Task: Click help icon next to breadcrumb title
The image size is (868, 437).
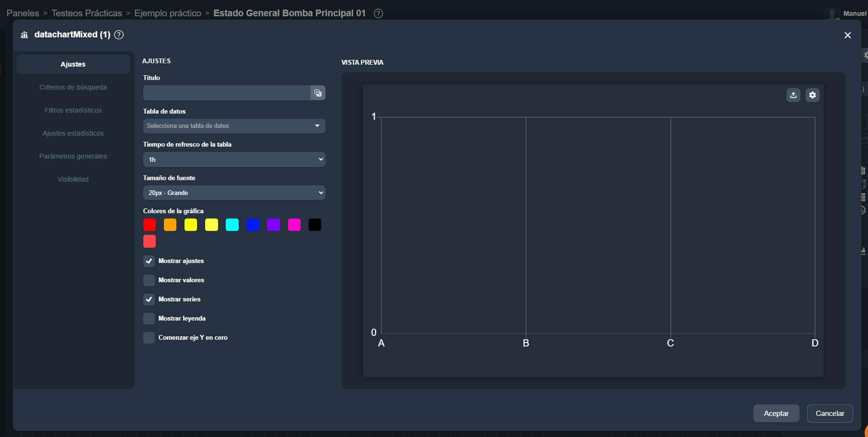Action: tap(378, 13)
